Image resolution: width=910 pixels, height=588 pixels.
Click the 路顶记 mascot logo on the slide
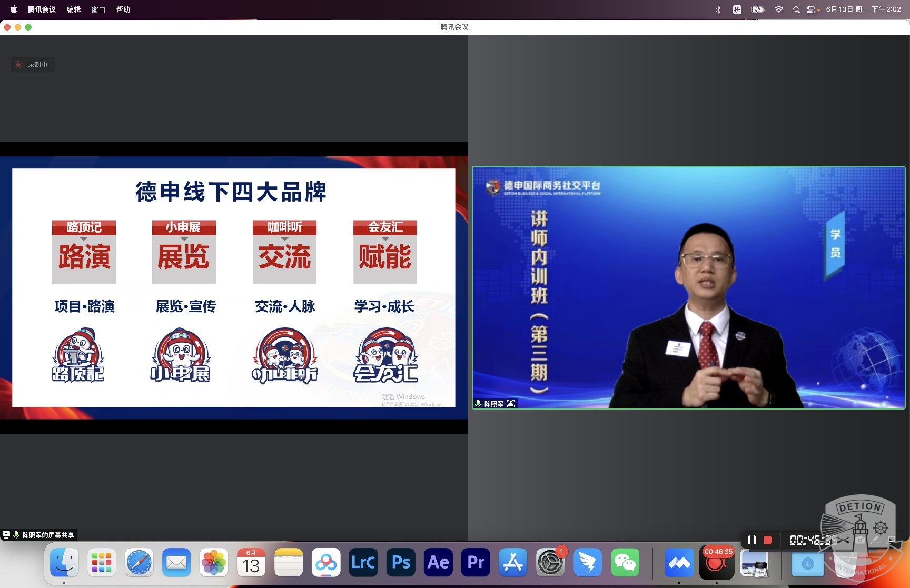coord(78,355)
